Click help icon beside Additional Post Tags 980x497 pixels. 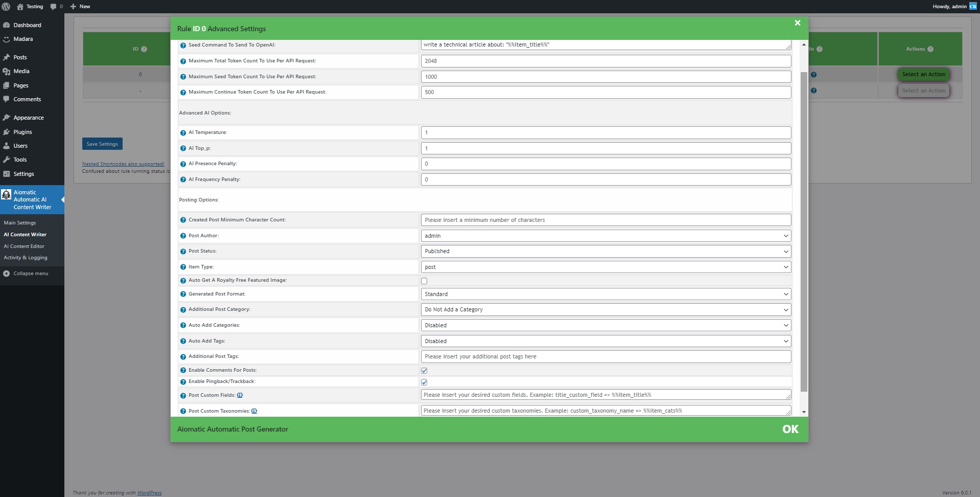click(x=183, y=357)
